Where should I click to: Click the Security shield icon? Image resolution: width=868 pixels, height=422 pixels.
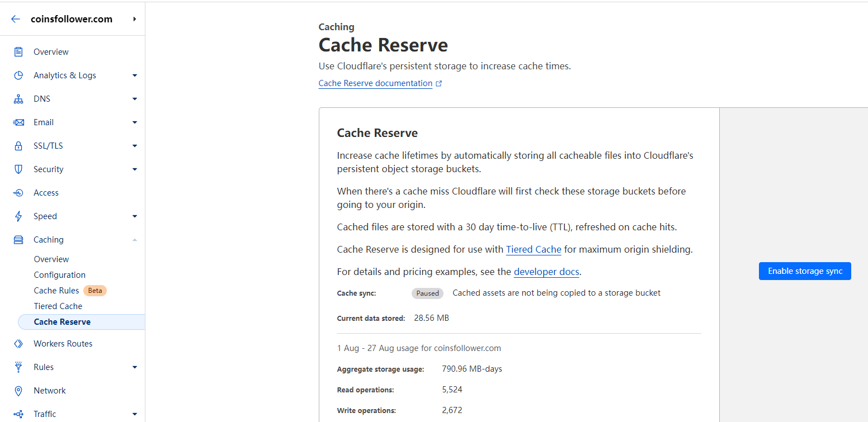[x=18, y=169]
